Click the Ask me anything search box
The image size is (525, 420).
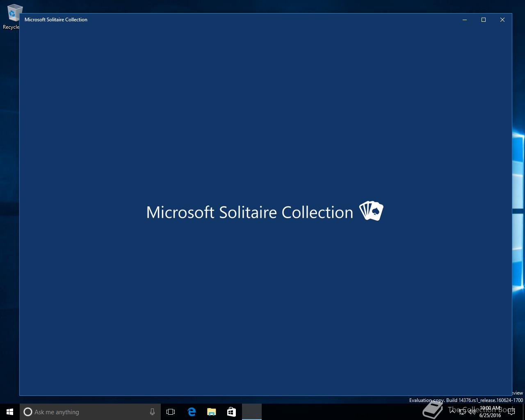coord(90,412)
